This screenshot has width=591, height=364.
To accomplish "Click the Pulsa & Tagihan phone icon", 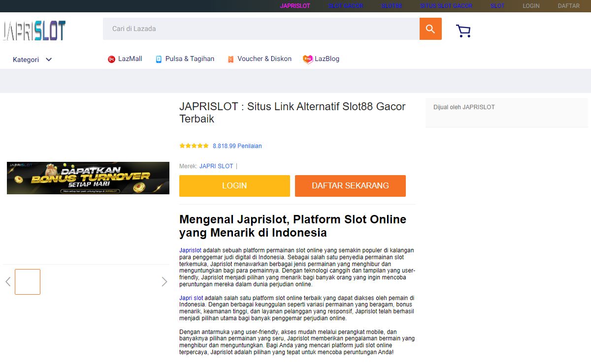I will pyautogui.click(x=159, y=59).
